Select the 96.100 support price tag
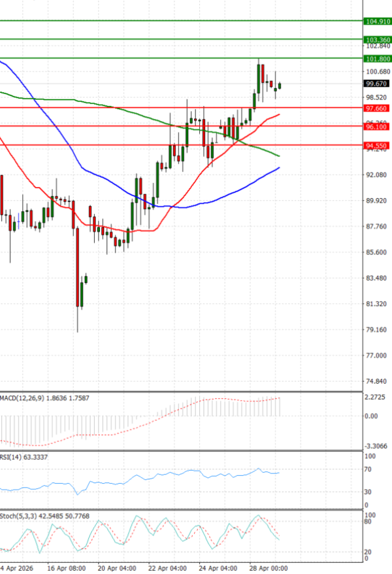The height and width of the screenshot is (574, 392). (378, 127)
